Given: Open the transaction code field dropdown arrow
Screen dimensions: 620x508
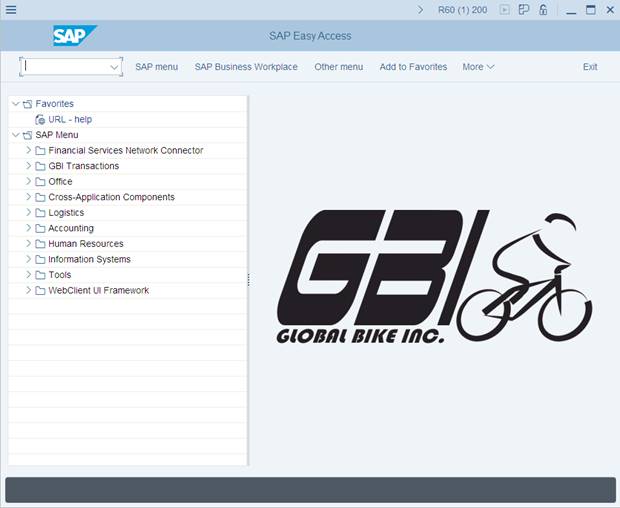Looking at the screenshot, I should click(114, 67).
